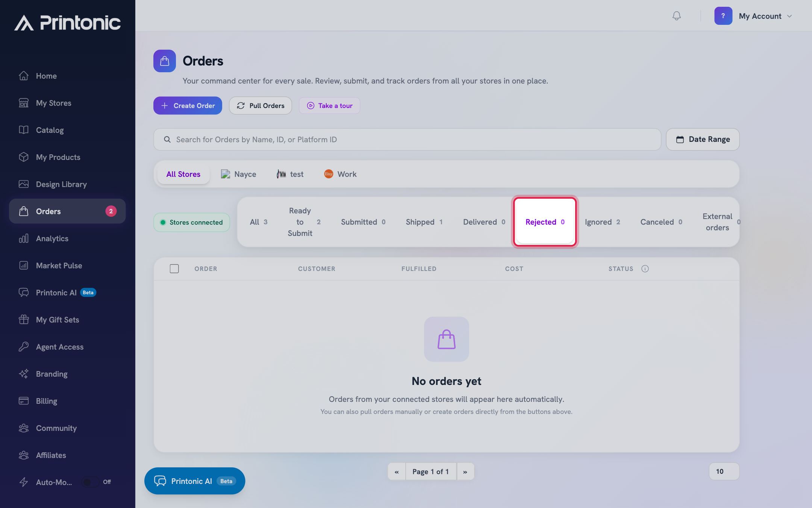Open the Community page
The image size is (812, 508).
67,428
